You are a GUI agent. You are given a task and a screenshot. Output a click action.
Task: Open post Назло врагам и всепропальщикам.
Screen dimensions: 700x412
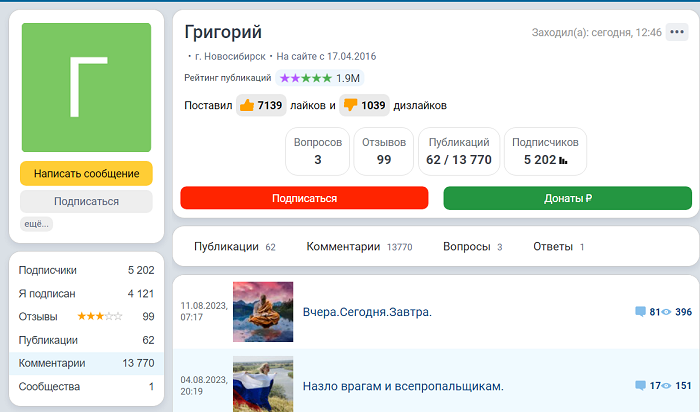[403, 386]
